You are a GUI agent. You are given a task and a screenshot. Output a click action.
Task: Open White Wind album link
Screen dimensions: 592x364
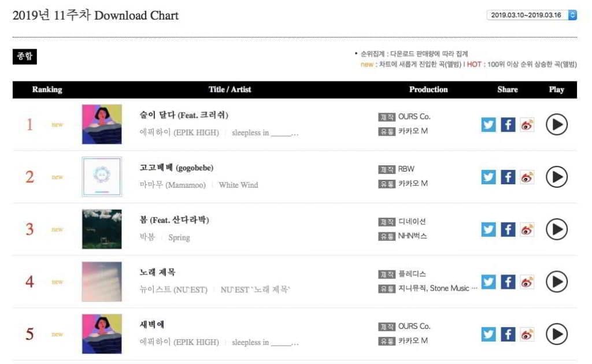pyautogui.click(x=238, y=185)
